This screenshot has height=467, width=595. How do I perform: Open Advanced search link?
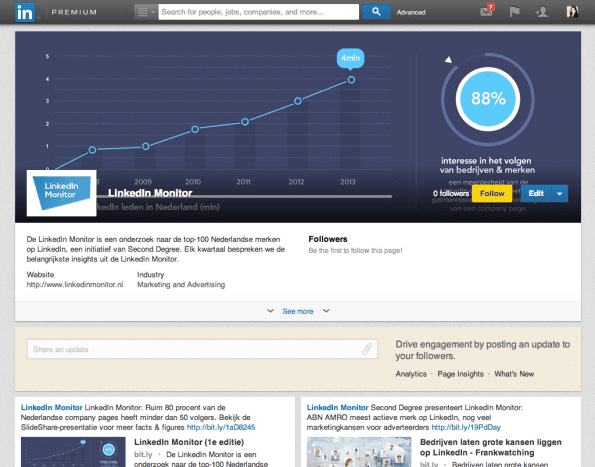[x=411, y=13]
